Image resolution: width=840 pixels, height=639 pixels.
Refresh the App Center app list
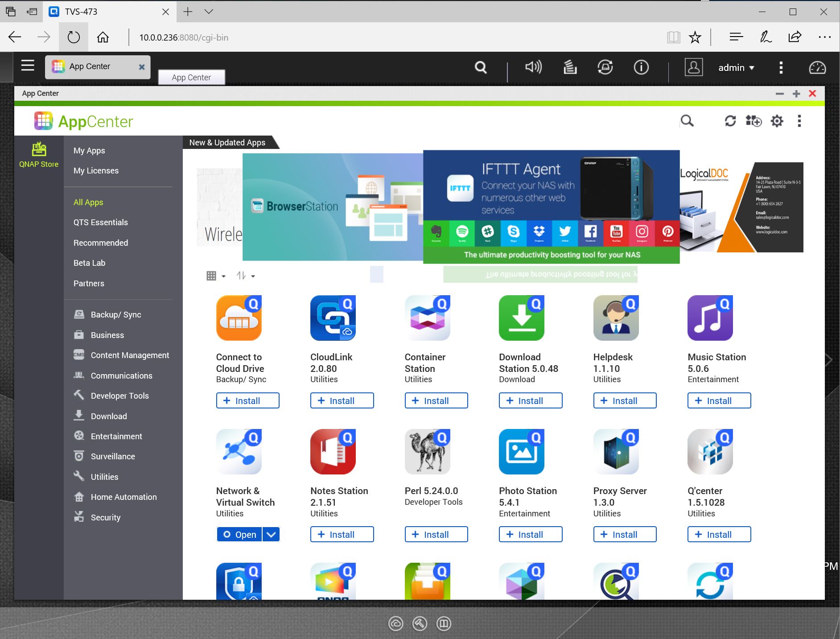(x=730, y=121)
